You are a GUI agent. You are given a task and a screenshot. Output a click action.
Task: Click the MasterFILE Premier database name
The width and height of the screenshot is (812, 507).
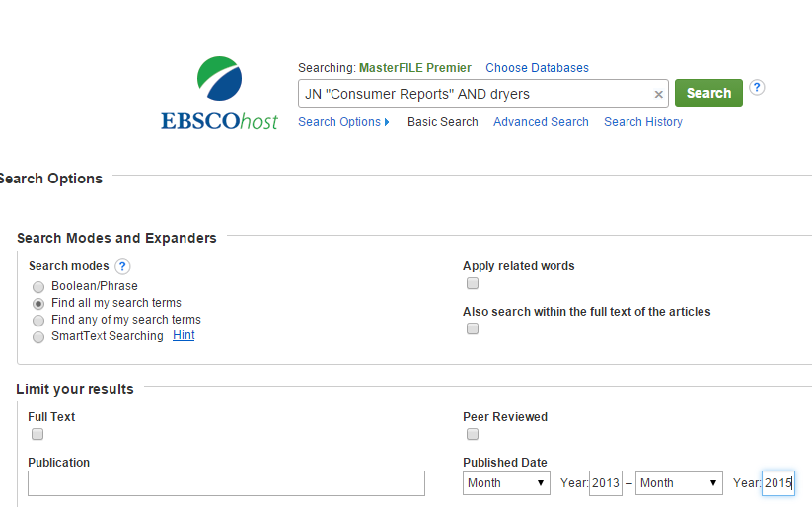click(x=414, y=68)
